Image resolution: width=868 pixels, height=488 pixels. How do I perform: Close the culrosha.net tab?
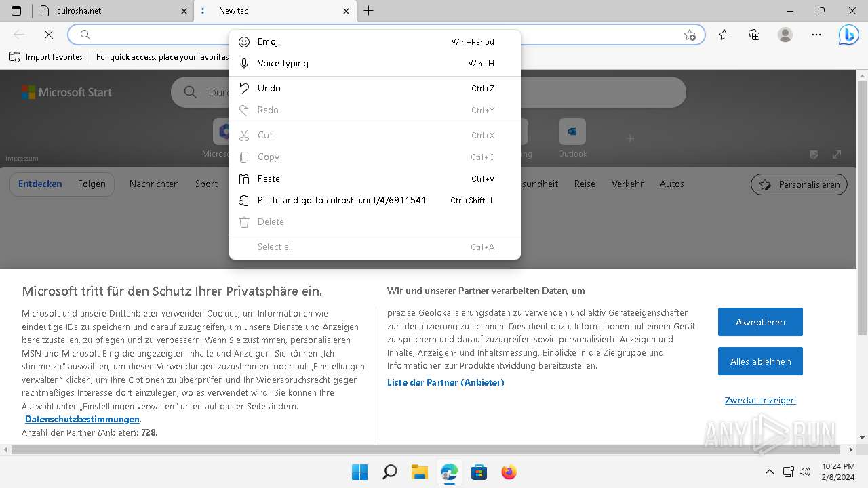pos(184,11)
